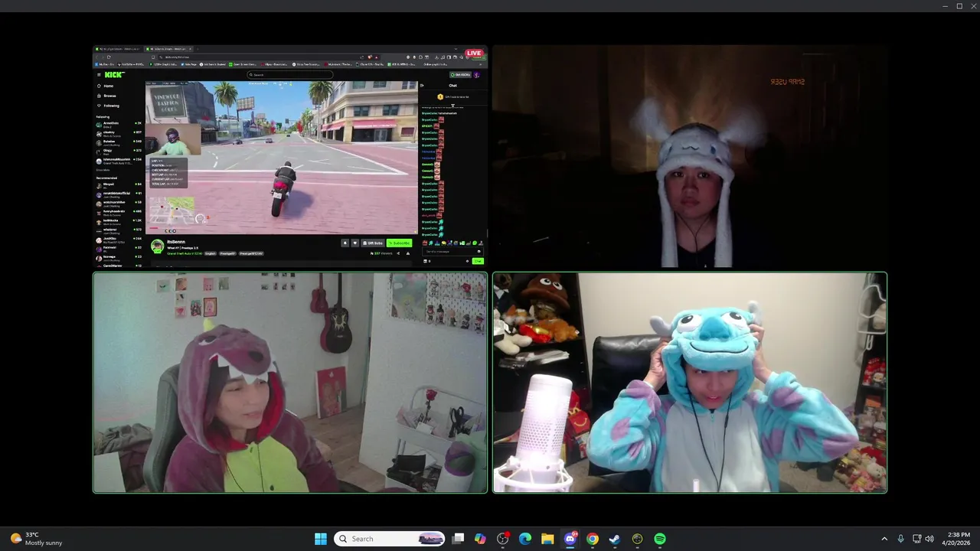Image resolution: width=980 pixels, height=551 pixels.
Task: Click the green Chat send button
Action: 478,261
